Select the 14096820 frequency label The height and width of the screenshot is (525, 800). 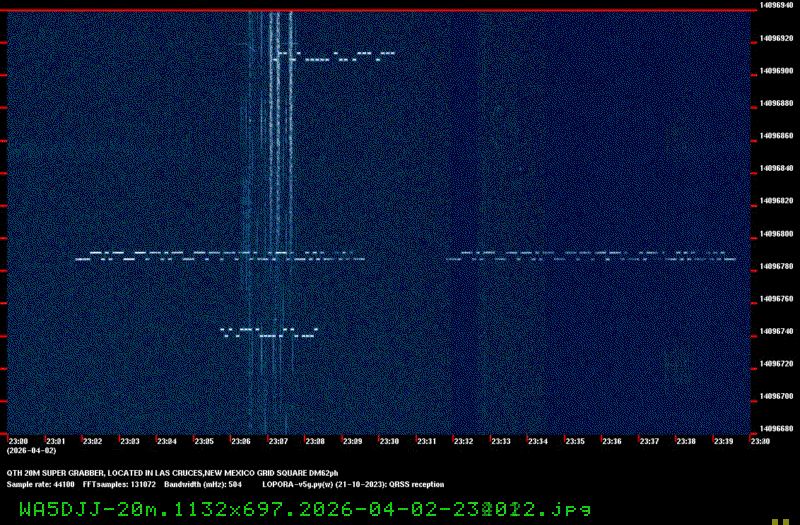(x=776, y=201)
